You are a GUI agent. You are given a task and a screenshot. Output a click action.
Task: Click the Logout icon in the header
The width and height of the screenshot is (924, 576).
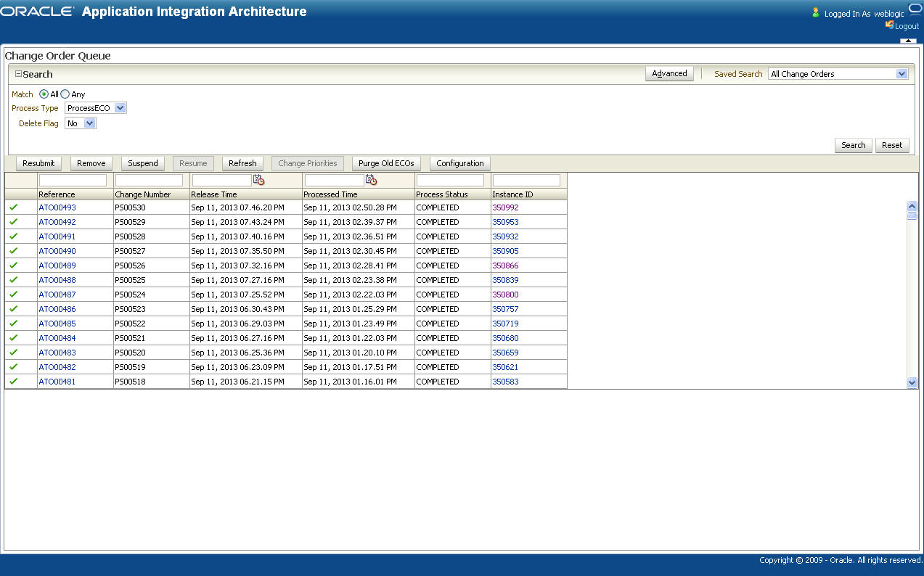tap(890, 25)
